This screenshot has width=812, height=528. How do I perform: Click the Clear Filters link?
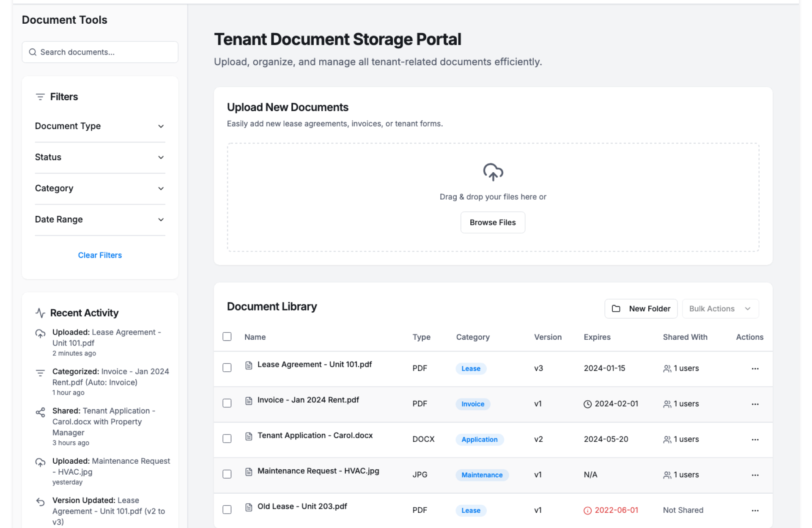pos(100,255)
